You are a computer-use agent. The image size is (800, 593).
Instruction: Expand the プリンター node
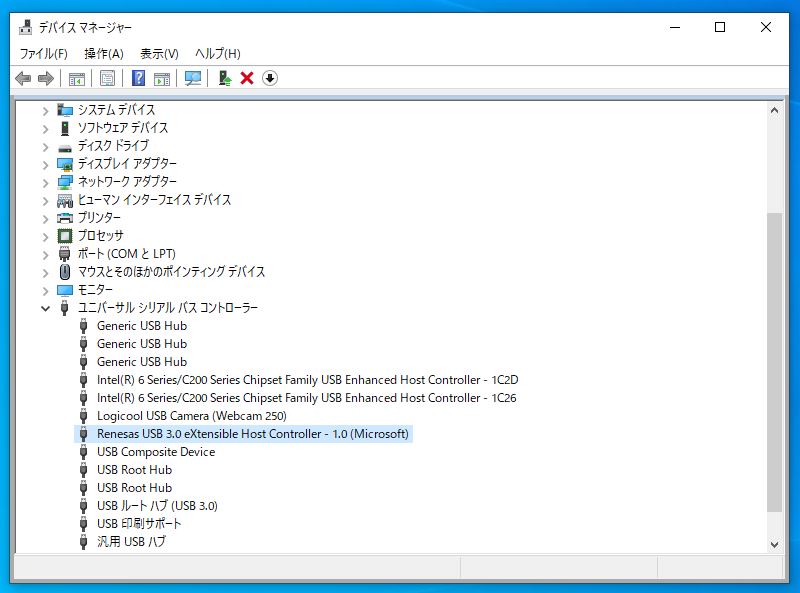(45, 219)
